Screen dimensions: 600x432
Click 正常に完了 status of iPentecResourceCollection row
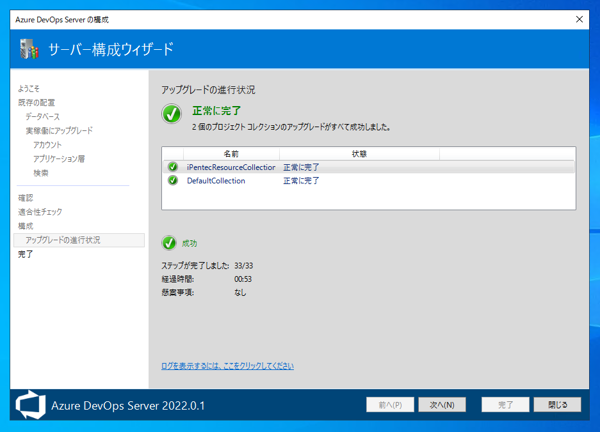(x=301, y=167)
